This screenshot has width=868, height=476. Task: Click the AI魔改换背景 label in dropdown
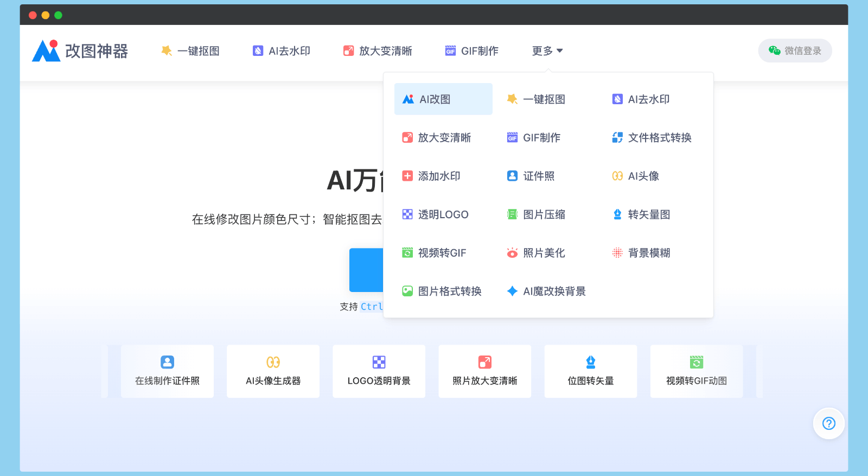click(554, 291)
